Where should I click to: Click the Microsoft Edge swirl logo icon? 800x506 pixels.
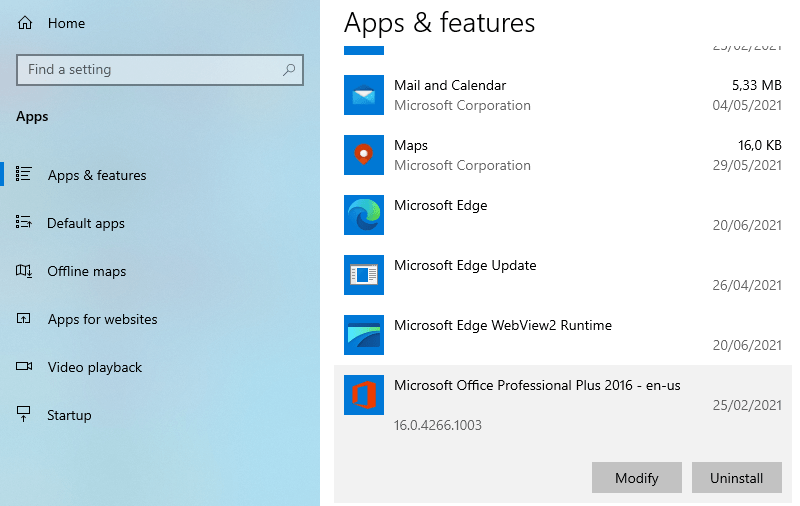point(364,215)
